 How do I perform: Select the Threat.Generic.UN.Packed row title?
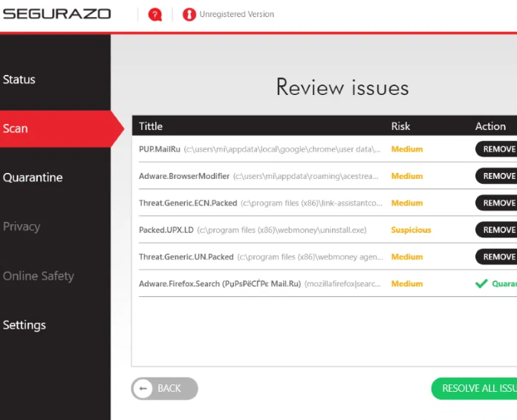coord(186,257)
